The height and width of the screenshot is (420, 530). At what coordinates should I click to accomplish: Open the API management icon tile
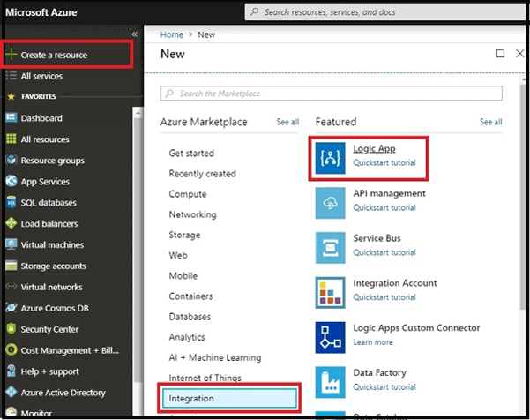pos(330,203)
